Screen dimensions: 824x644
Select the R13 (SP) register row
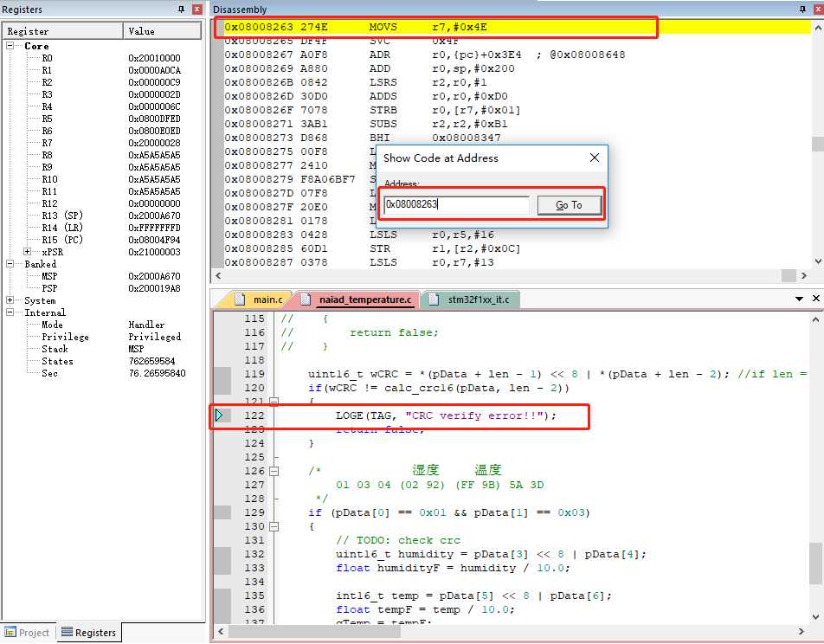point(102,216)
